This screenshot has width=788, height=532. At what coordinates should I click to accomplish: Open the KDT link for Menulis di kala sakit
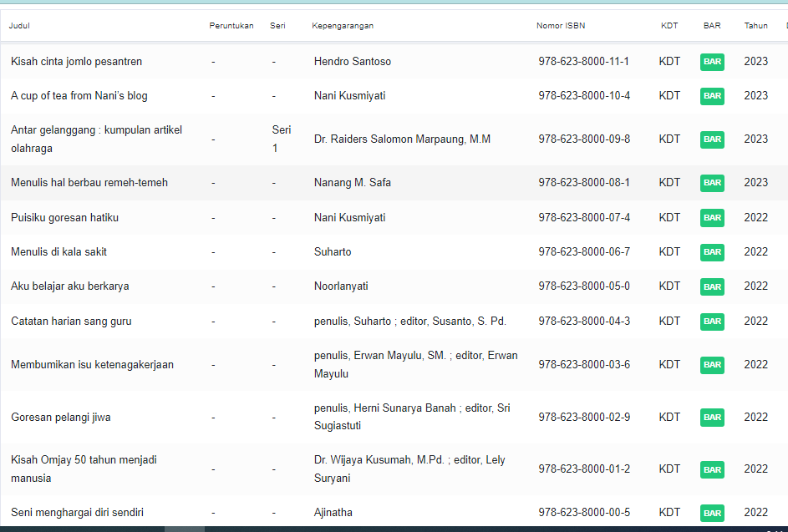tap(669, 252)
